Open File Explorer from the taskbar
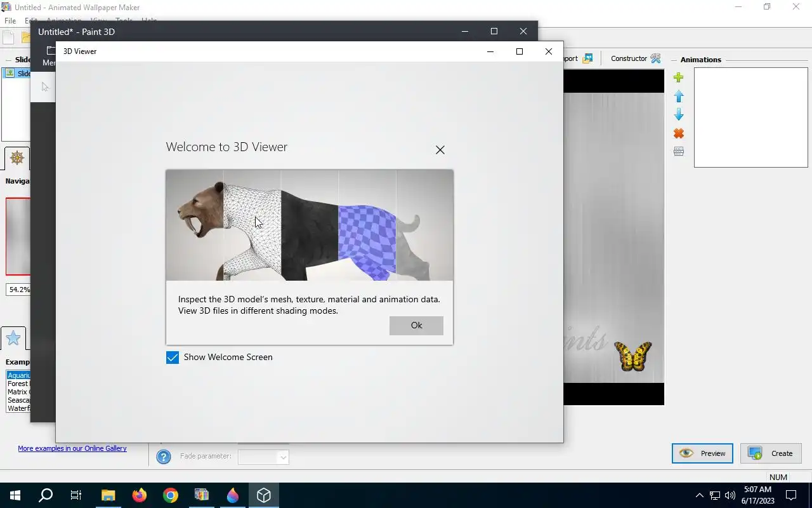The image size is (812, 508). coord(108,495)
